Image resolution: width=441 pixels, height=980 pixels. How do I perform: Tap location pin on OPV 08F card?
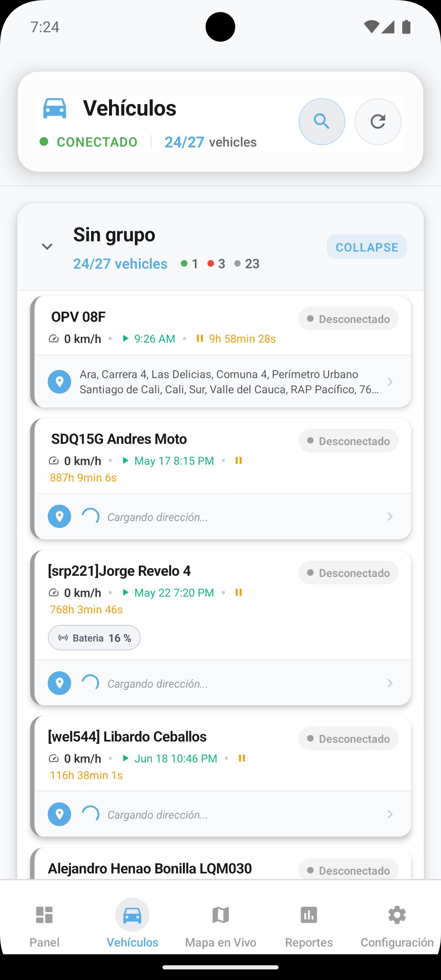60,382
